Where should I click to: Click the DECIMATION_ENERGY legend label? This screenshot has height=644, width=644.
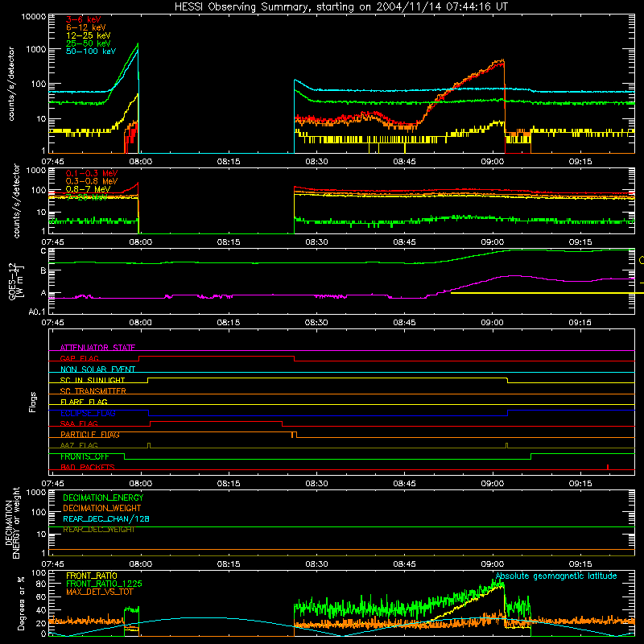[103, 497]
